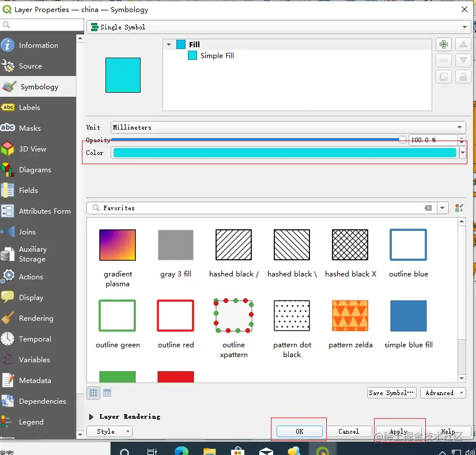This screenshot has width=476, height=455.
Task: Open Microsoft Edge from the taskbar
Action: pyautogui.click(x=181, y=451)
